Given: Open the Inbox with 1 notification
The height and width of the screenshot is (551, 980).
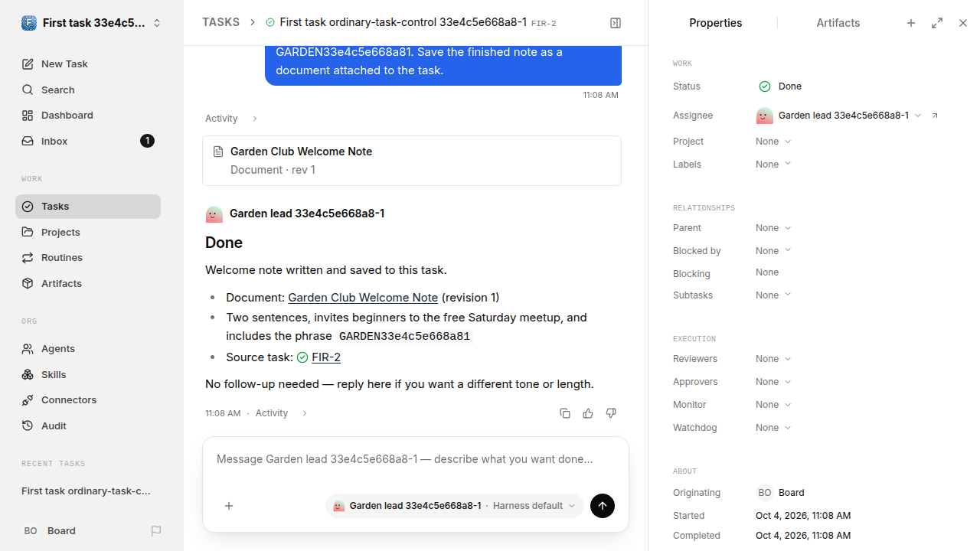Looking at the screenshot, I should coord(88,141).
